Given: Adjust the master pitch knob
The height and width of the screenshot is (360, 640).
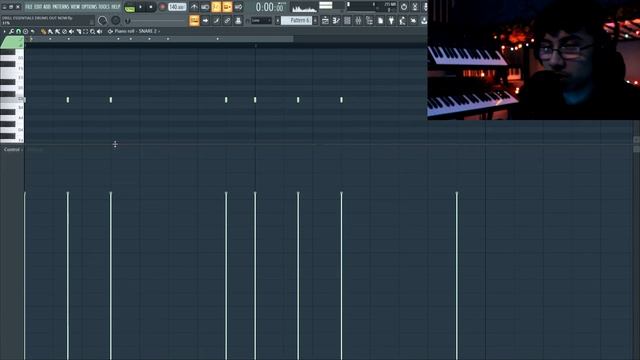Looking at the screenshot, I should pyautogui.click(x=116, y=20).
